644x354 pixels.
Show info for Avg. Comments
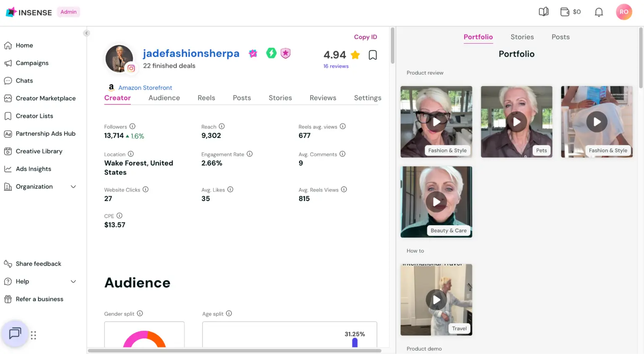(342, 154)
